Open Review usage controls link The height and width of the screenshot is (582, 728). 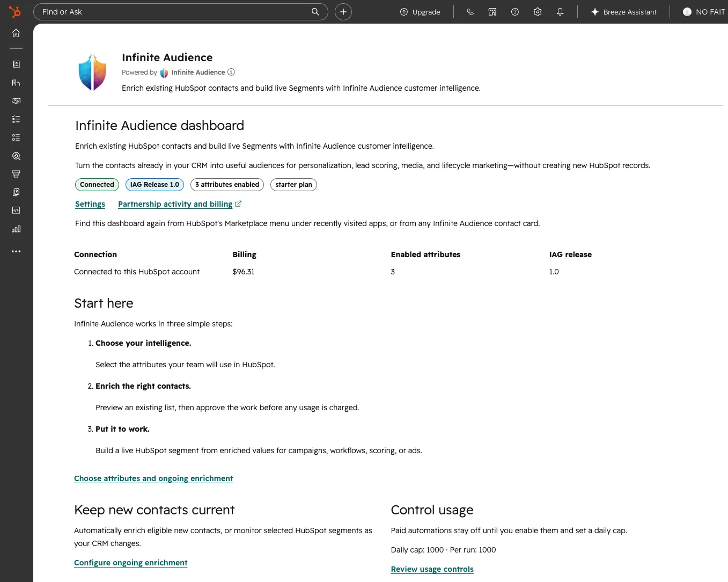(432, 569)
